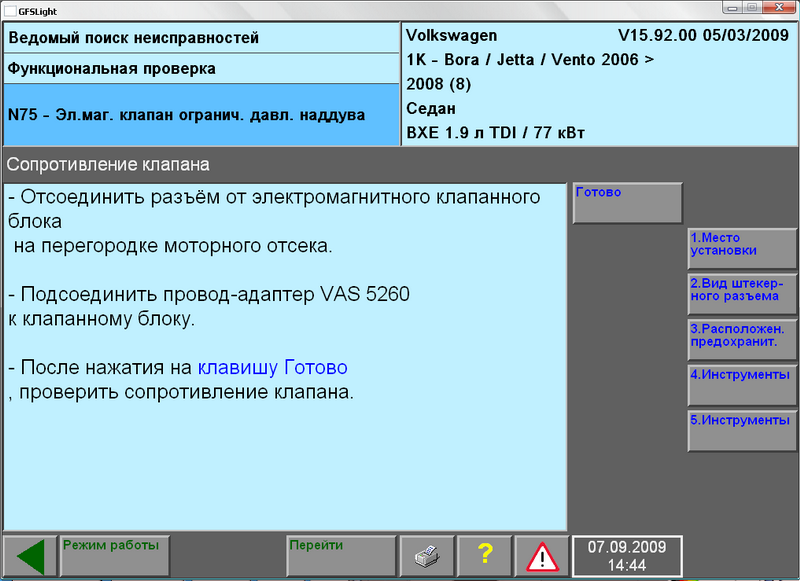This screenshot has height=581, width=800.
Task: Select Функциональная проверка header row
Action: 202,69
